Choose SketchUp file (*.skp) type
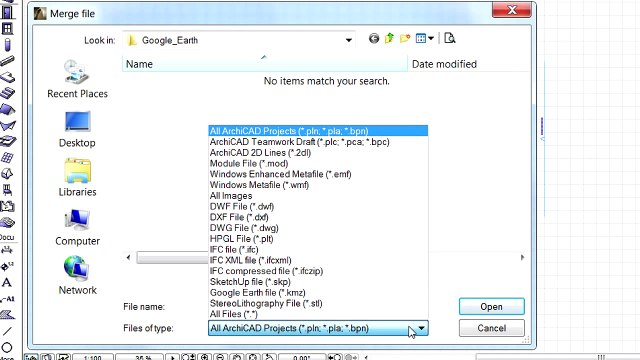640x360 pixels. [x=318, y=282]
